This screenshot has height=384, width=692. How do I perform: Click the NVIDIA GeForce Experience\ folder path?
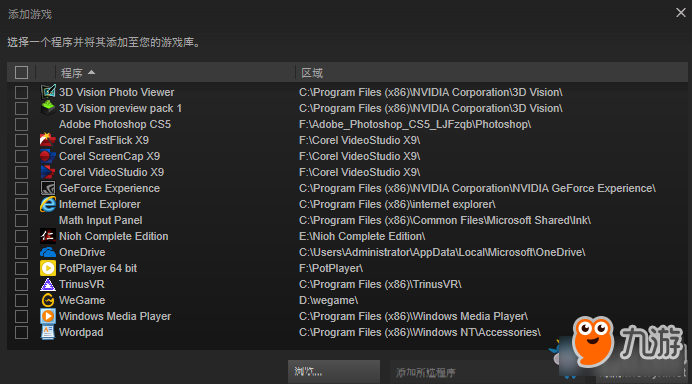tap(477, 188)
